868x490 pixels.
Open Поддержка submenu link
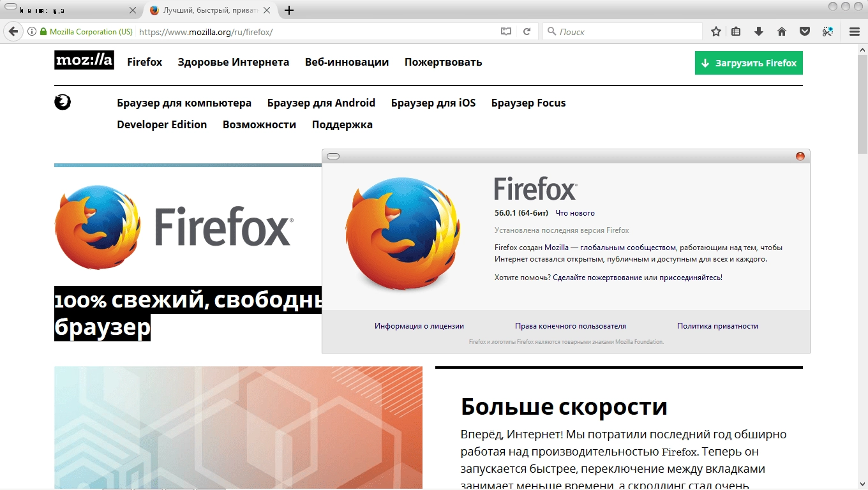342,124
